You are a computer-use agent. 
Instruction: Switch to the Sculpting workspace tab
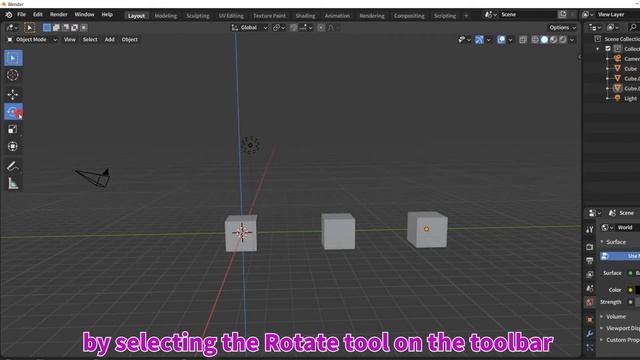coord(198,16)
